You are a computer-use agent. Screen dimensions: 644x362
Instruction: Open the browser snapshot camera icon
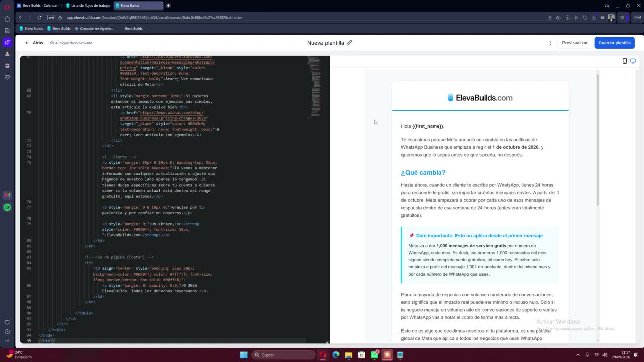coord(558,17)
